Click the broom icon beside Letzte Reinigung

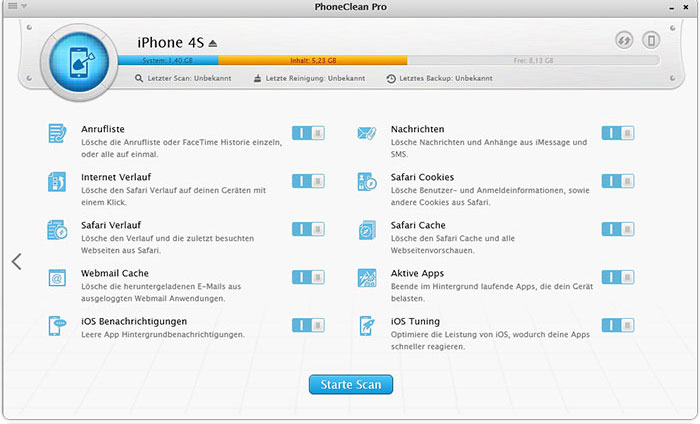coord(257,78)
